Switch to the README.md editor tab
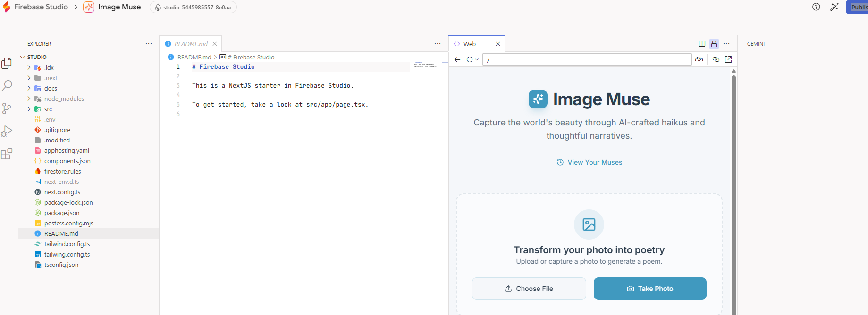Viewport: 868px width, 315px height. [191, 44]
